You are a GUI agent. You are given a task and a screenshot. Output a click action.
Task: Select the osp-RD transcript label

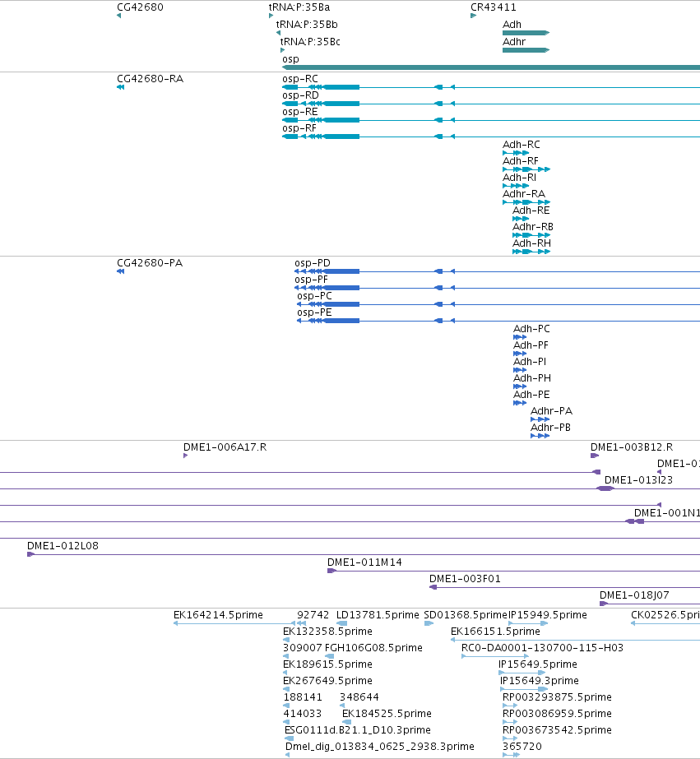tap(300, 95)
